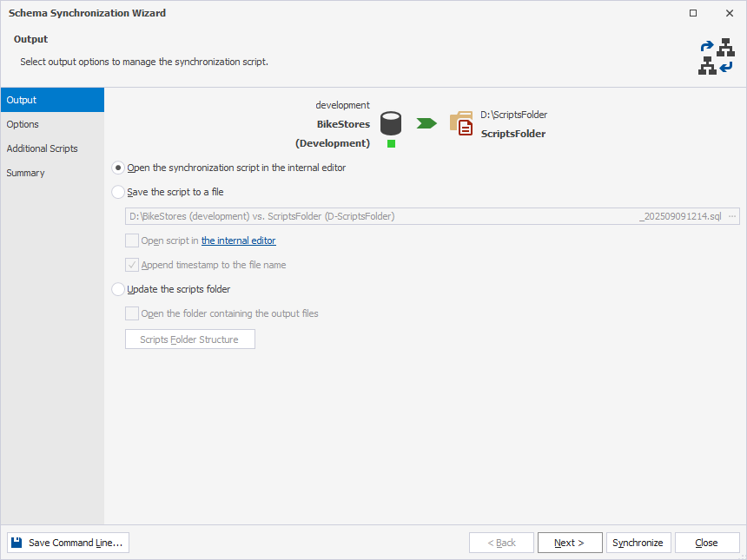Switch to the Options page
747x560 pixels.
23,124
